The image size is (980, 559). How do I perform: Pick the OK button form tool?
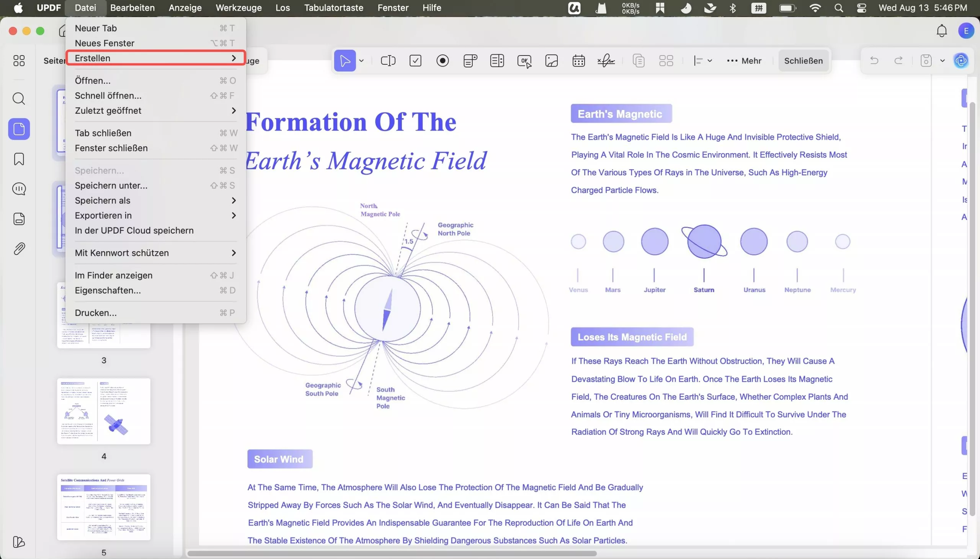point(524,60)
